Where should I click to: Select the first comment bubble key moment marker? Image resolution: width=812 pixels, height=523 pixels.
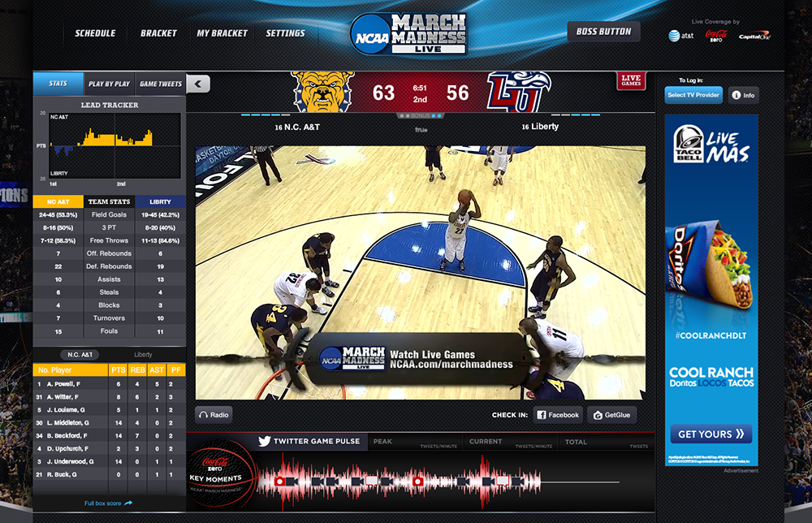click(x=371, y=481)
